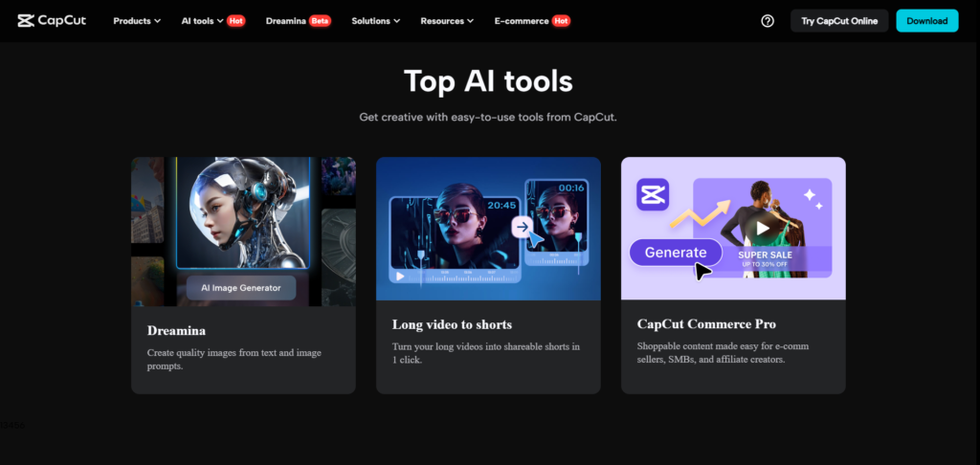Click the Beta badge beside Dreamina

tap(320, 21)
